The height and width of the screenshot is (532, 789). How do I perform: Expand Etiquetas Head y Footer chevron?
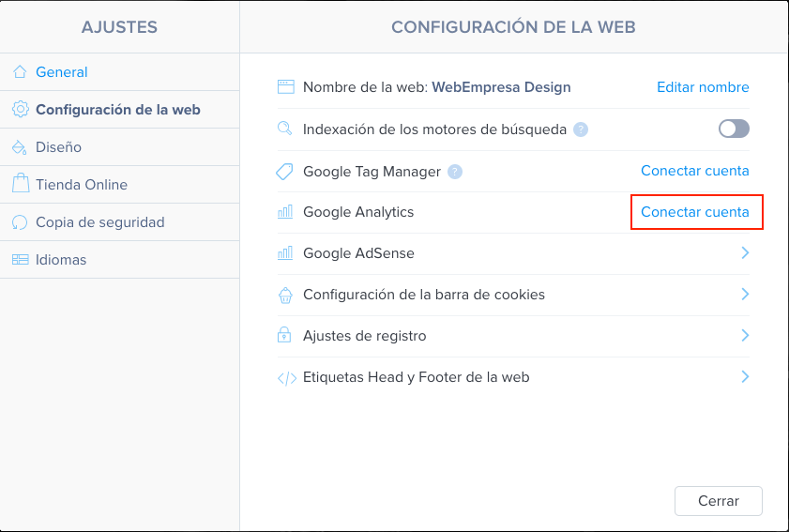click(x=745, y=376)
